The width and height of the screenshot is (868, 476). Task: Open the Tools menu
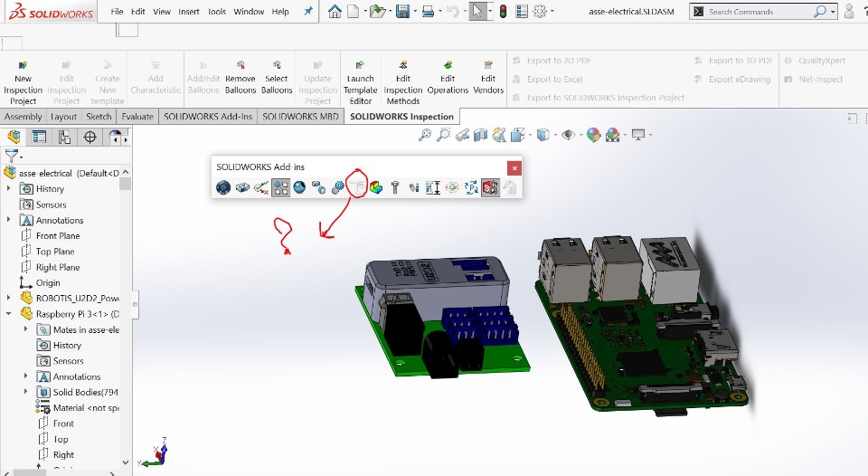pos(216,11)
